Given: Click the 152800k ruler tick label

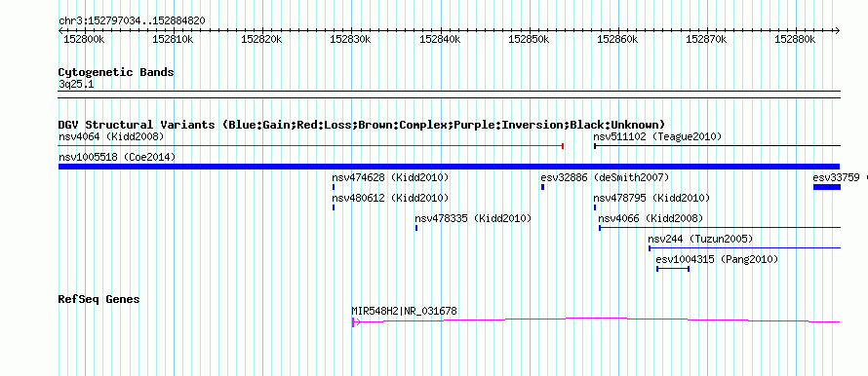Looking at the screenshot, I should click(x=84, y=39).
